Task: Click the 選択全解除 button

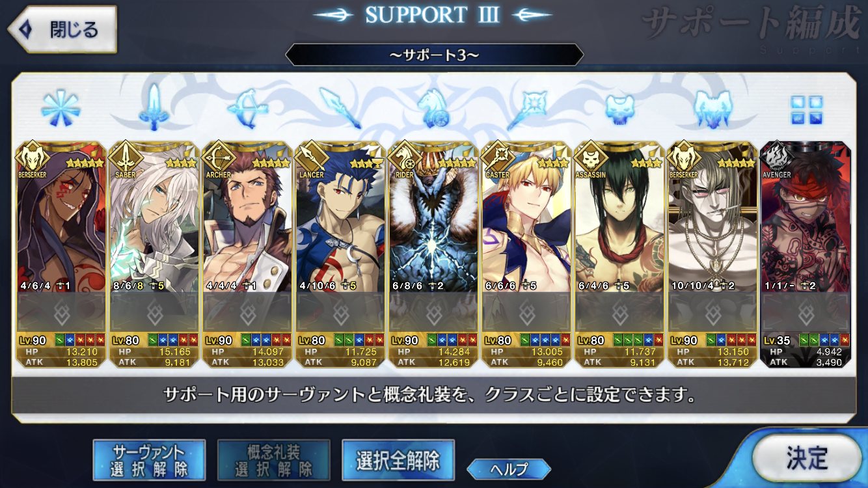Action: tap(398, 459)
